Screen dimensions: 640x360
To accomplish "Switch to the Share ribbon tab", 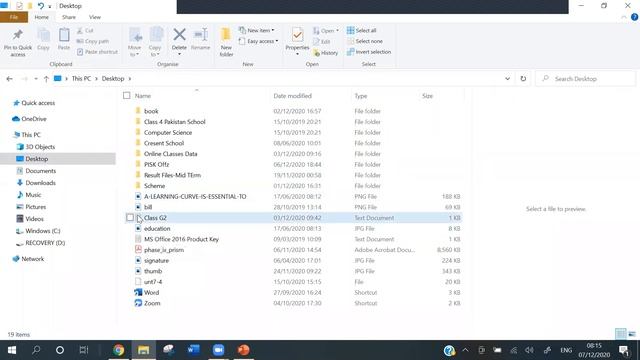I will (69, 17).
